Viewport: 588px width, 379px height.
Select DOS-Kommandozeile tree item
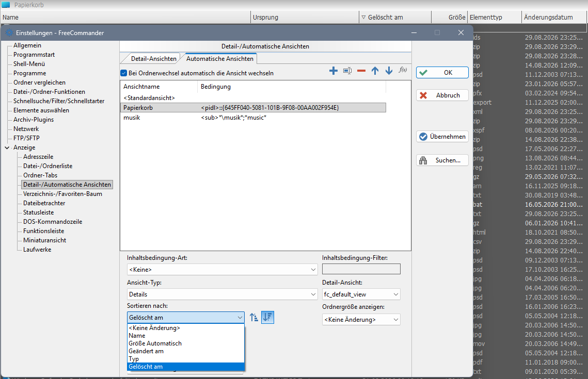coord(53,222)
